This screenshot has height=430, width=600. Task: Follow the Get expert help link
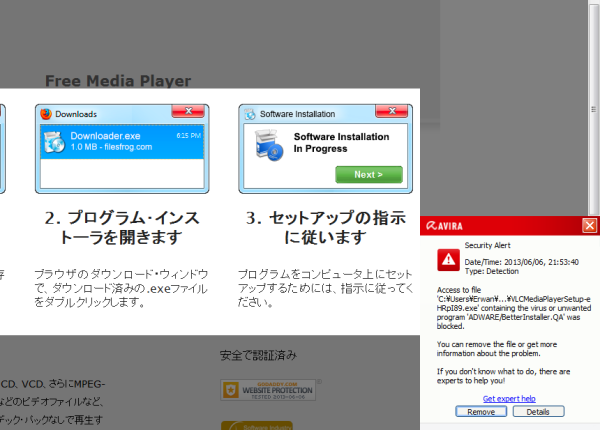pos(509,399)
